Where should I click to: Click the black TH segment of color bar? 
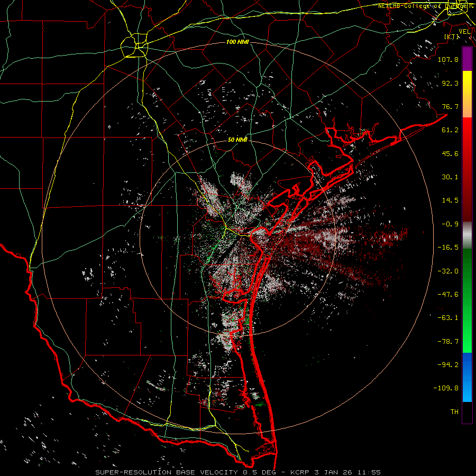467,412
